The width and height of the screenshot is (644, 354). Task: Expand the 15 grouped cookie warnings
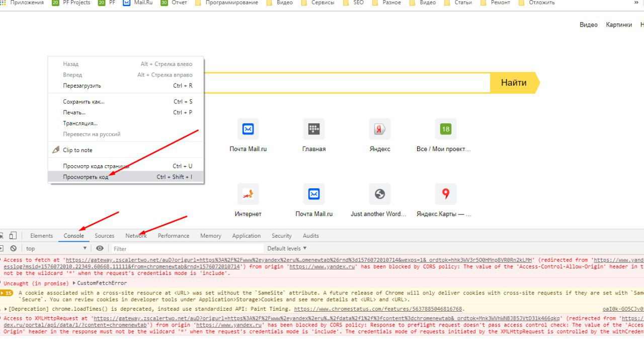coord(6,293)
